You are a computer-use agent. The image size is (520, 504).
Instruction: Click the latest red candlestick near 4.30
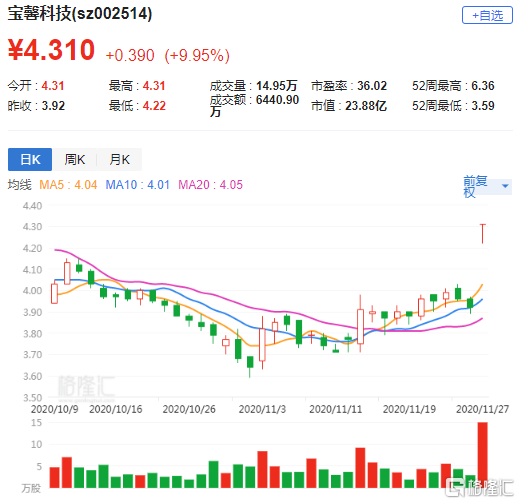[482, 233]
